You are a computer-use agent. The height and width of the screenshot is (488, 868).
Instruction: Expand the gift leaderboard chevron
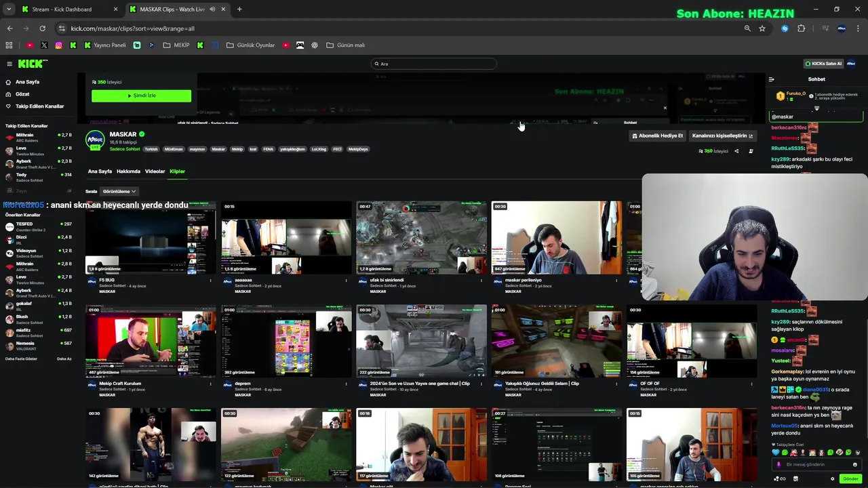click(x=816, y=108)
